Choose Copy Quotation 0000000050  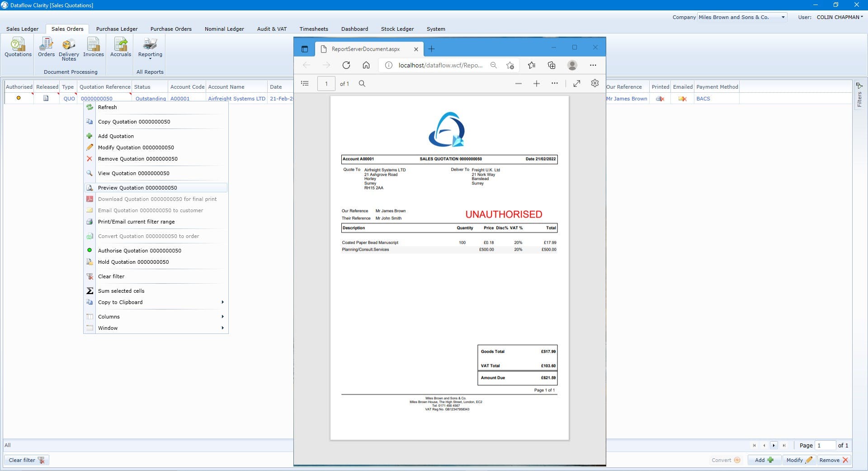(156, 122)
